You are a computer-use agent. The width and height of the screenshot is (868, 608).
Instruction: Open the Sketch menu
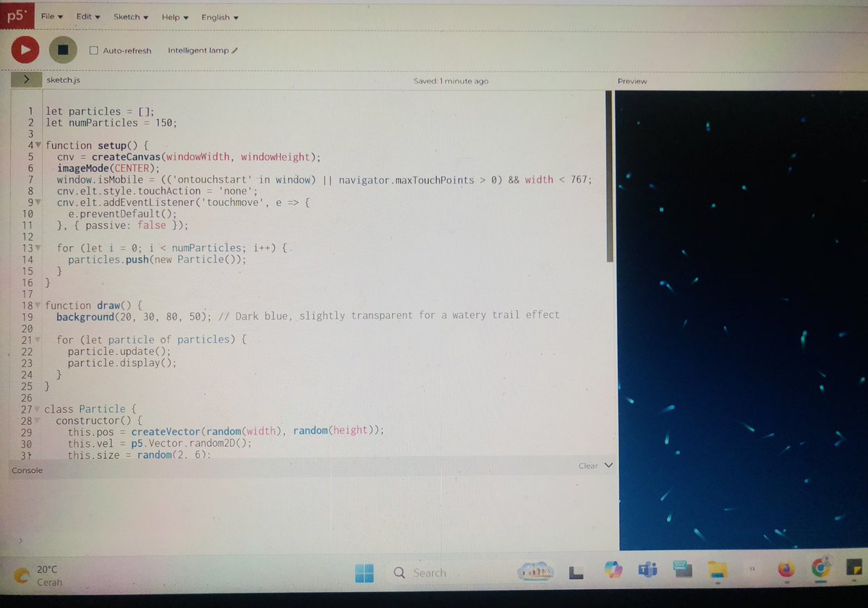131,17
